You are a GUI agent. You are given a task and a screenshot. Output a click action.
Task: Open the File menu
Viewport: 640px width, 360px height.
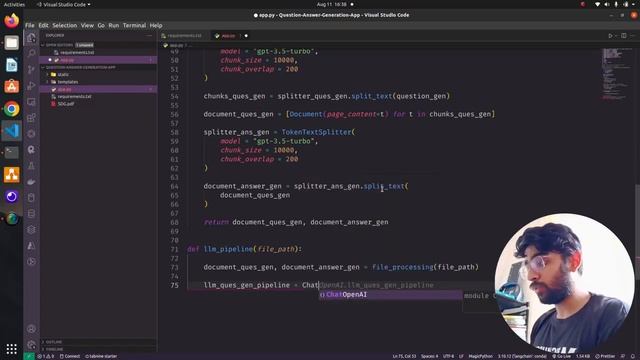click(x=30, y=25)
